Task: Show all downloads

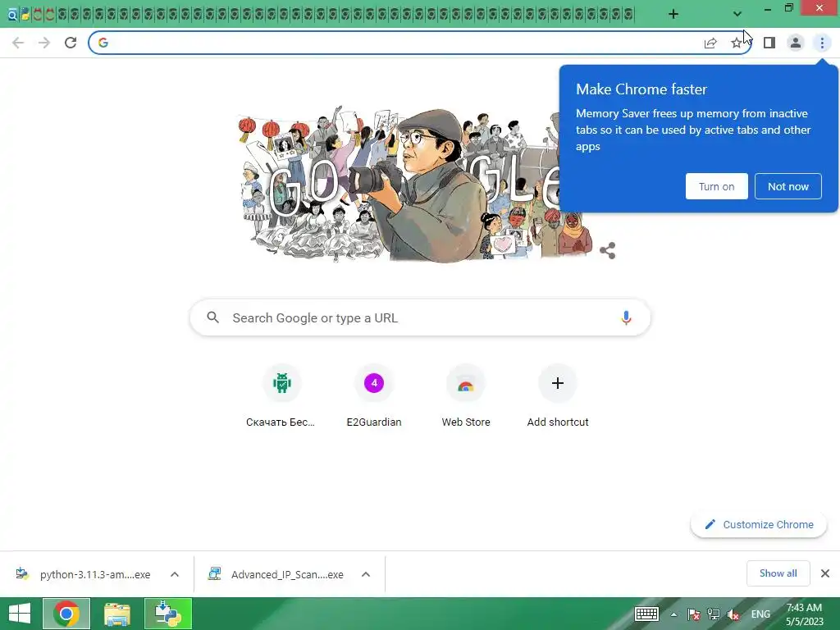Action: (x=778, y=573)
